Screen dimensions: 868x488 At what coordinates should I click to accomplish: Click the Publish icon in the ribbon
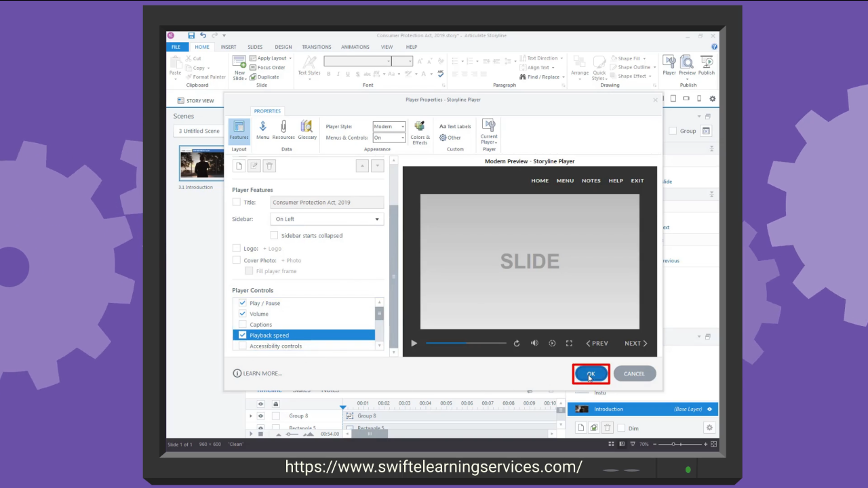tap(707, 65)
